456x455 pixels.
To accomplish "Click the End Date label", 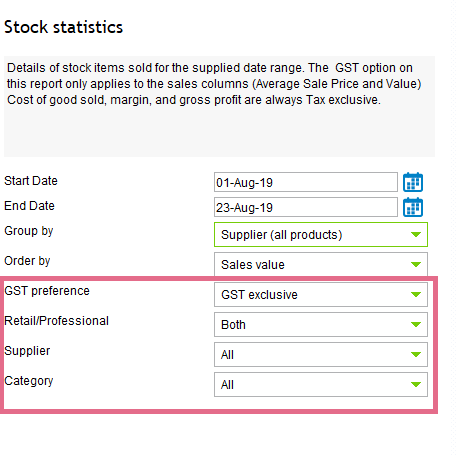I will pyautogui.click(x=29, y=206).
